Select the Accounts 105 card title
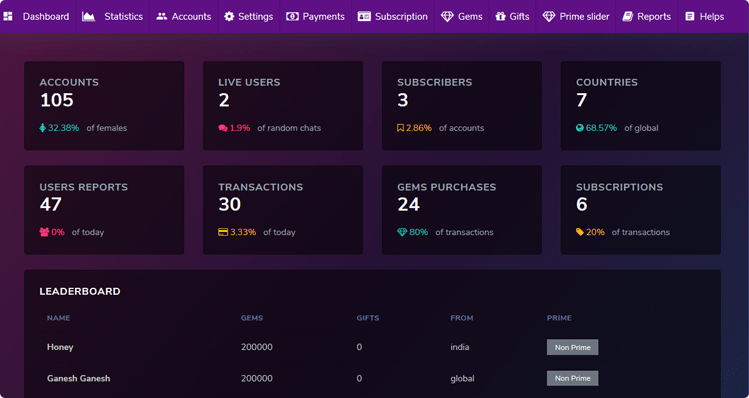This screenshot has width=749, height=398. 69,82
